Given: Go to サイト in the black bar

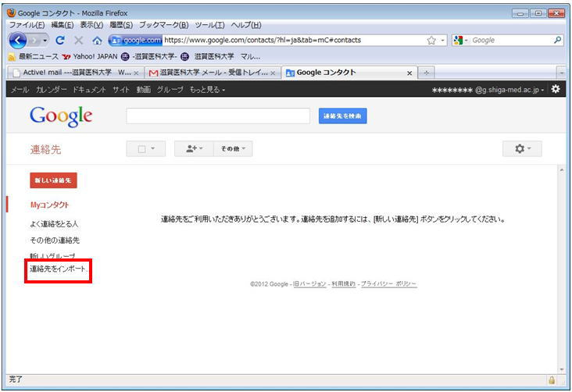Looking at the screenshot, I should click(121, 89).
